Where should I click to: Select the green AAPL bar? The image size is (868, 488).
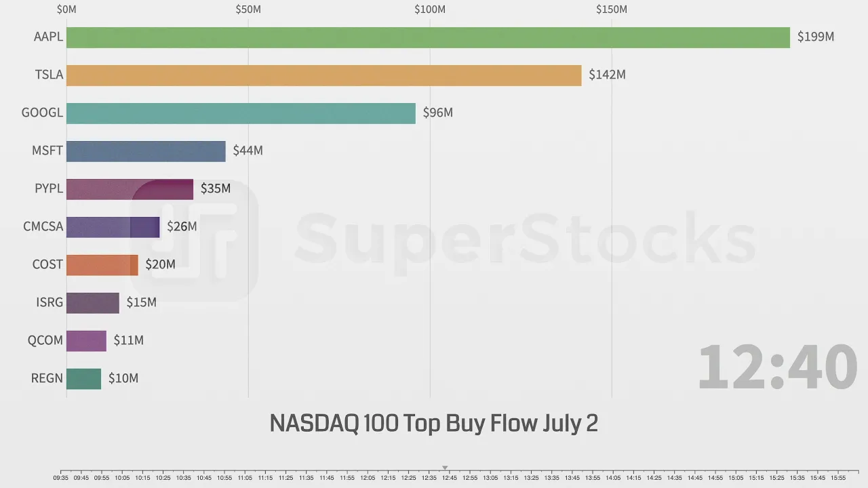(x=428, y=37)
